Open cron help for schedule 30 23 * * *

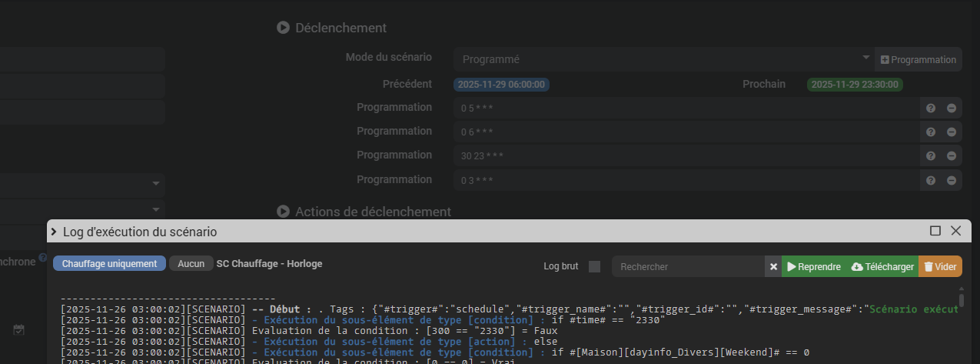[x=930, y=156]
